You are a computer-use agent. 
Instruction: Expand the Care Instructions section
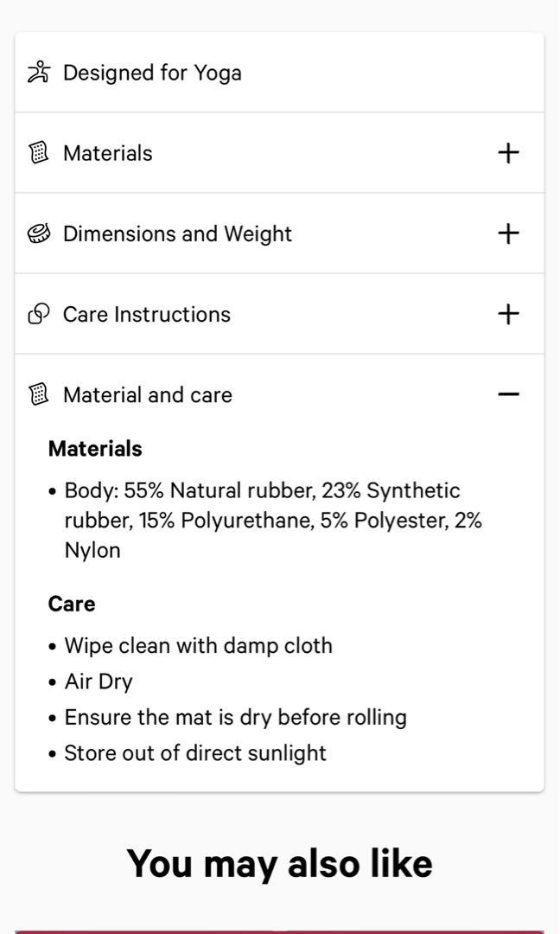[508, 314]
